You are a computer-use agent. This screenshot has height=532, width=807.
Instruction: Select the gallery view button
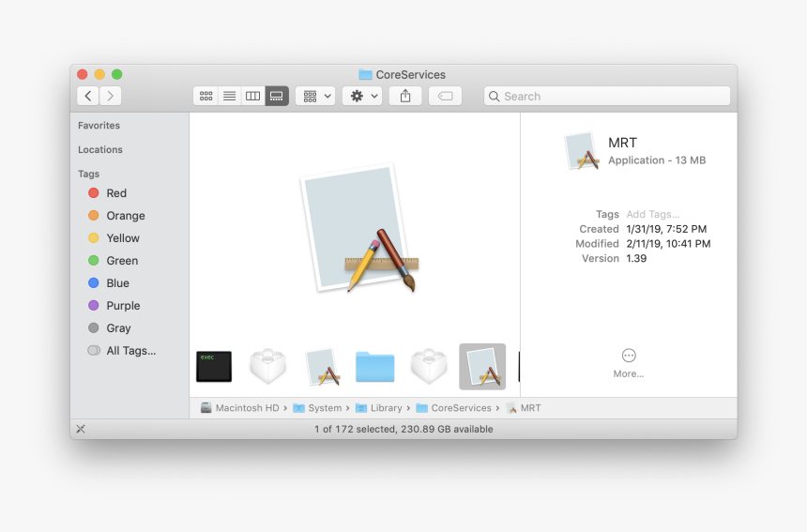(277, 97)
